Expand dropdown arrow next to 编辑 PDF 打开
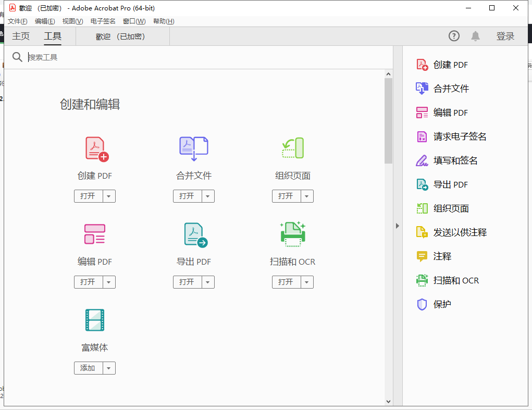Screen dimensions: 532x410 click(x=109, y=282)
